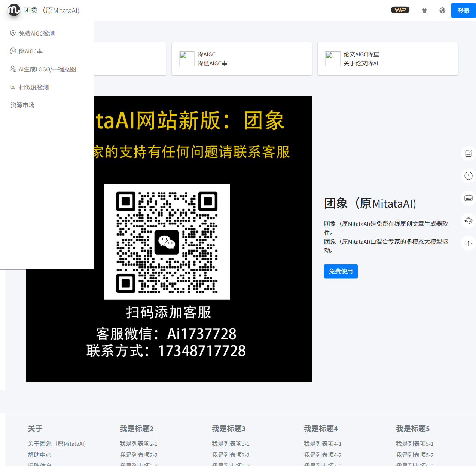Click the back-to-top arrow icon

coord(468,243)
